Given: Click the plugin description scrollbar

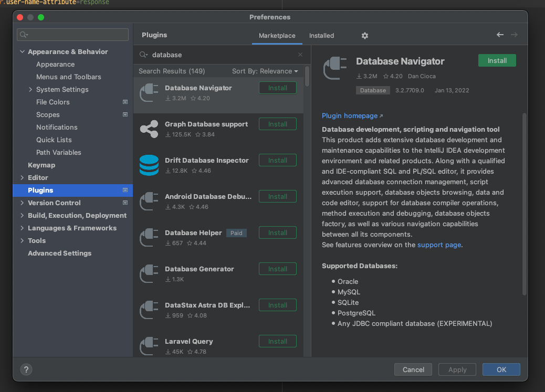Looking at the screenshot, I should (x=524, y=204).
